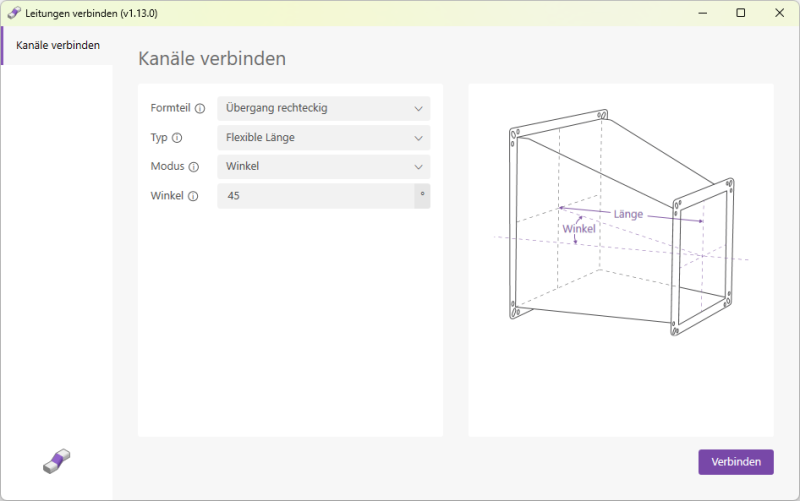Click the Länge label in the duct diagram
Image resolution: width=800 pixels, height=501 pixels.
coord(628,214)
